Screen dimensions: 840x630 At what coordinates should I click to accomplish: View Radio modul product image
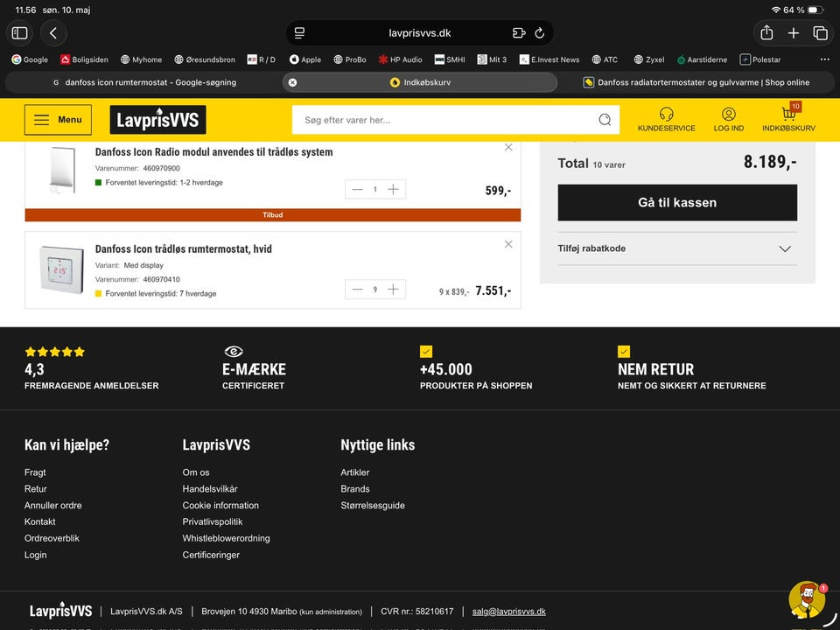(x=61, y=169)
